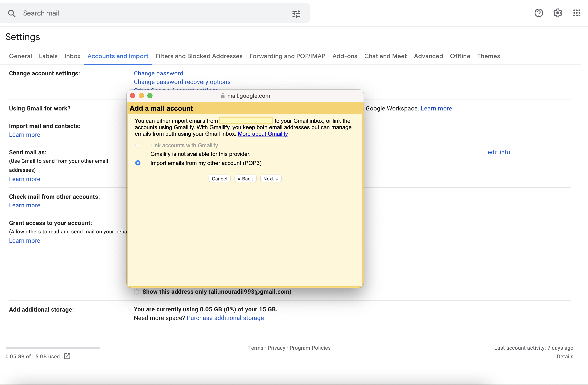Click the storage usage progress bar
588x385 pixels.
pos(53,348)
